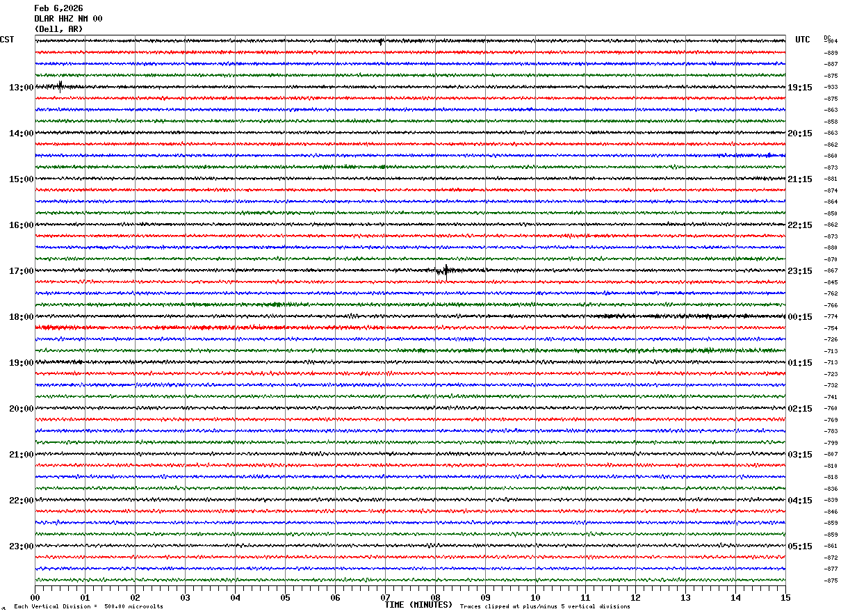
Task: Click the DC offset value -933
Action: click(831, 88)
